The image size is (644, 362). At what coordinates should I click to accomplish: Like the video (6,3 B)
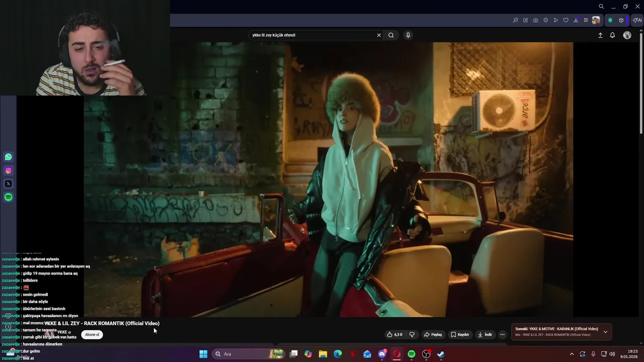pyautogui.click(x=394, y=334)
